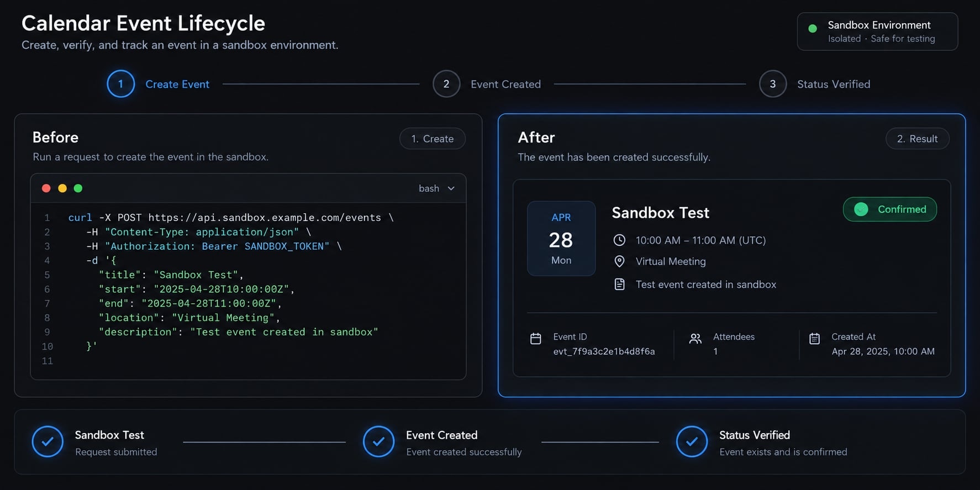The height and width of the screenshot is (490, 980).
Task: Click the Virtual Meeting location text
Action: 671,261
